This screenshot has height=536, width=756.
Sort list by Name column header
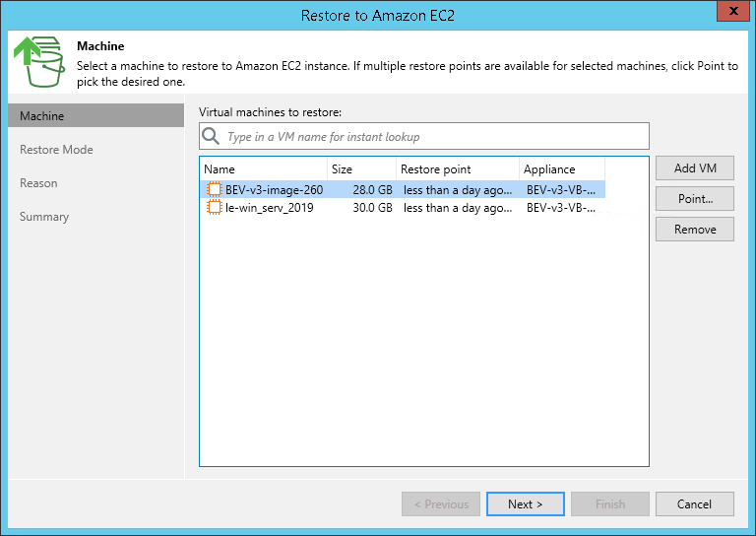click(x=264, y=169)
